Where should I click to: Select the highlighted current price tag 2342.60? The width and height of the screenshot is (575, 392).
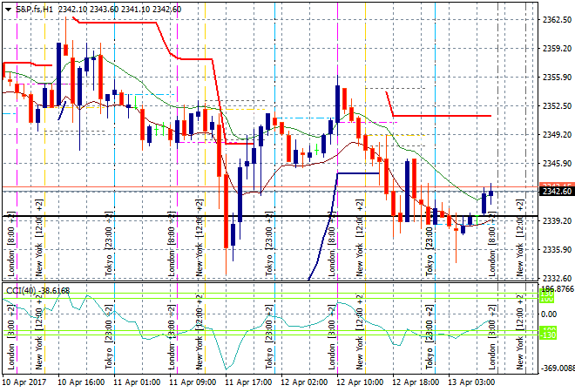point(555,192)
